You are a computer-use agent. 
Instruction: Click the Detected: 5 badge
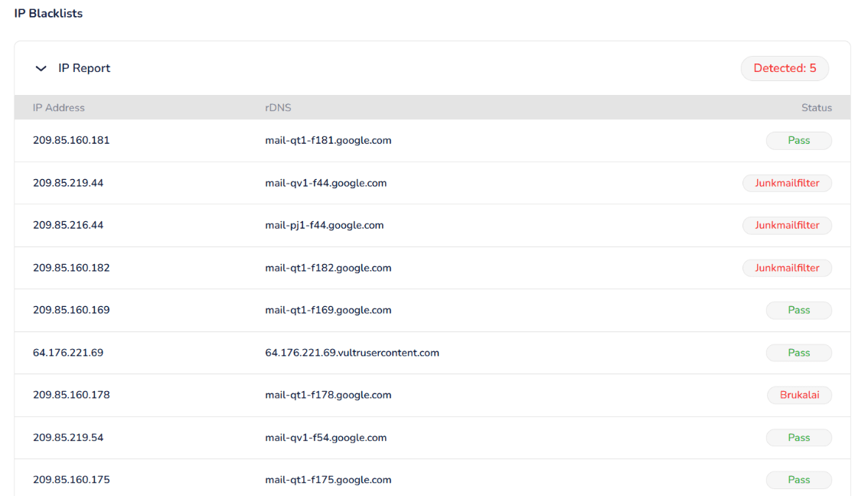[785, 69]
